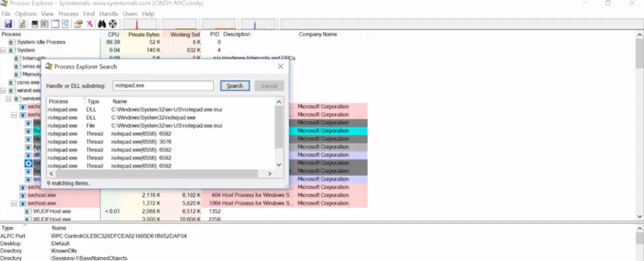Open the Handle menu
The image size is (644, 261).
point(109,14)
